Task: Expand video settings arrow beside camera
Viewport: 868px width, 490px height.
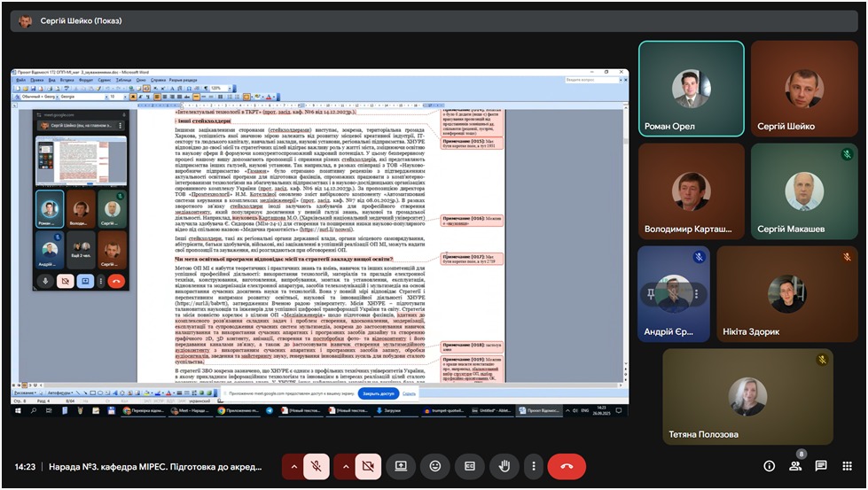Action: coord(345,465)
